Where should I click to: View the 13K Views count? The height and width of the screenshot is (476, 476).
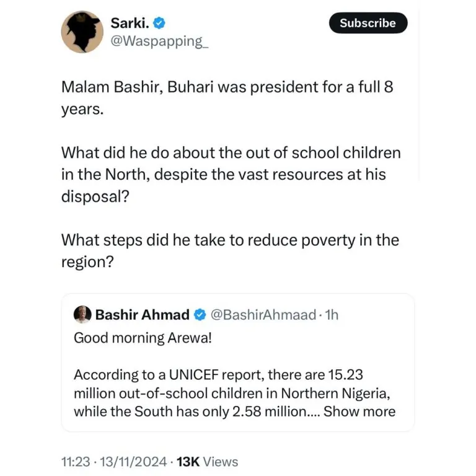[x=207, y=462]
